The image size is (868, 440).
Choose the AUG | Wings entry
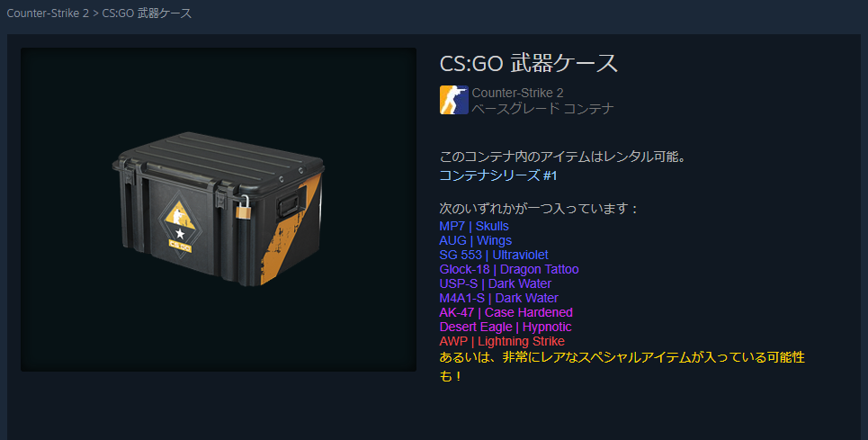pyautogui.click(x=476, y=240)
